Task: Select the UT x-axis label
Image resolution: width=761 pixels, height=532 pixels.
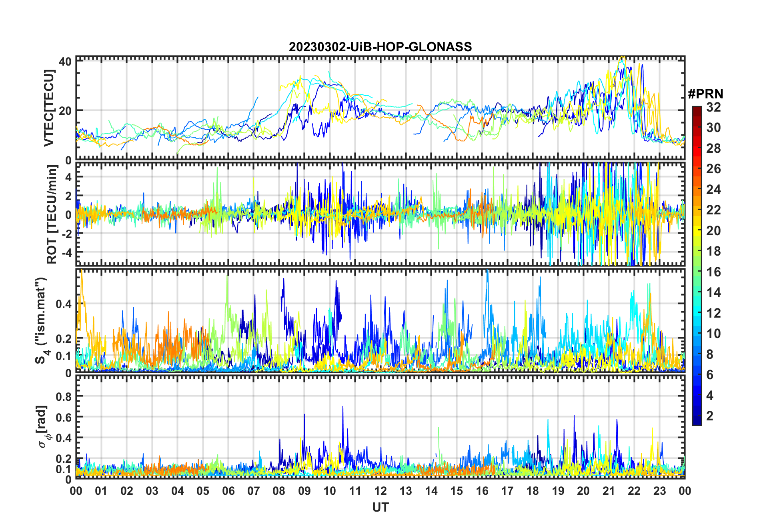Action: coord(380,508)
